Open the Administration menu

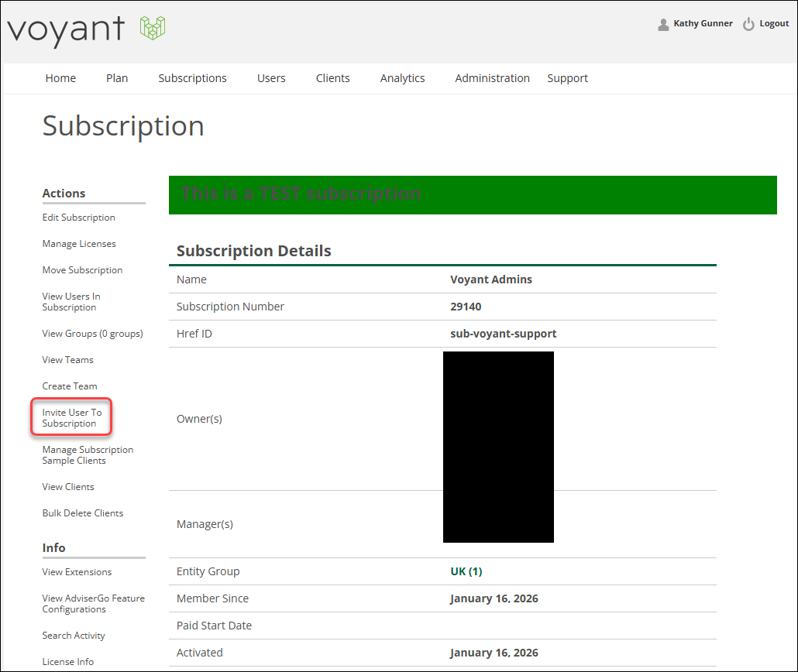(x=492, y=78)
